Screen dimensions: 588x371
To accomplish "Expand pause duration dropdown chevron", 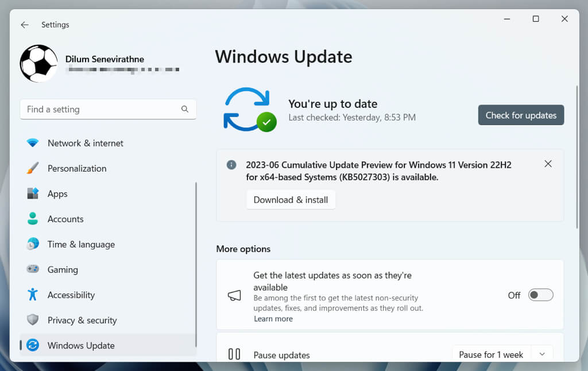I will pyautogui.click(x=542, y=354).
